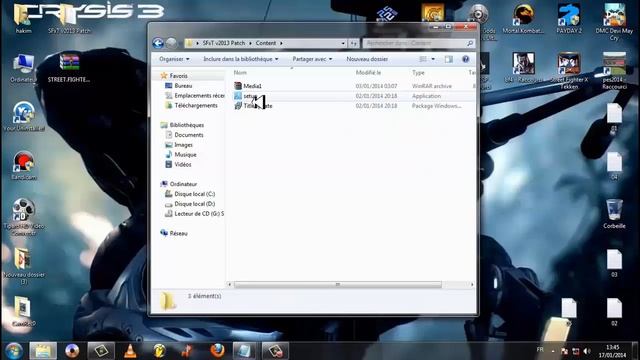Open Windows Explorer taskbar button

pyautogui.click(x=43, y=351)
